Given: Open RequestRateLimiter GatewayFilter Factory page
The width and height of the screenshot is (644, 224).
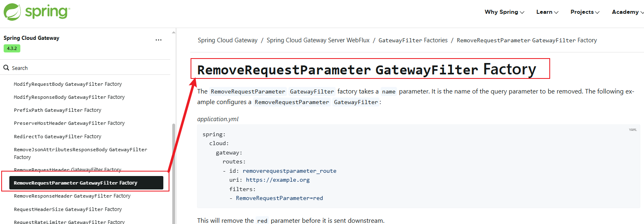Looking at the screenshot, I should [69, 222].
